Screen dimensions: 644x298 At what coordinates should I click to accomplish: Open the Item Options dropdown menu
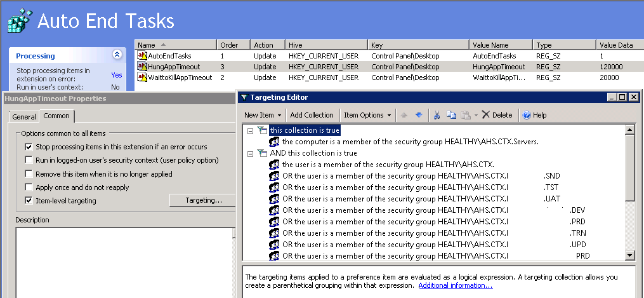tap(367, 115)
